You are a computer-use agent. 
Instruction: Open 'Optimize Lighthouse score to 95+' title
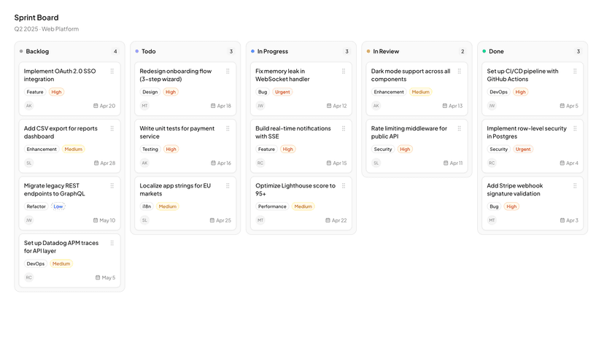[295, 190]
